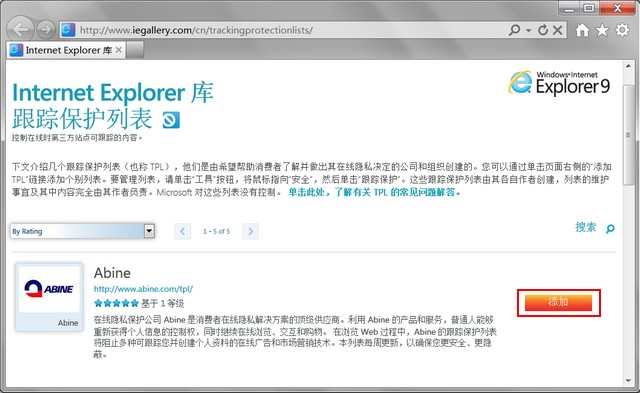Open the address bar autocomplete dropdown arrow
Screen dimensions: 640x393
pyautogui.click(x=529, y=30)
